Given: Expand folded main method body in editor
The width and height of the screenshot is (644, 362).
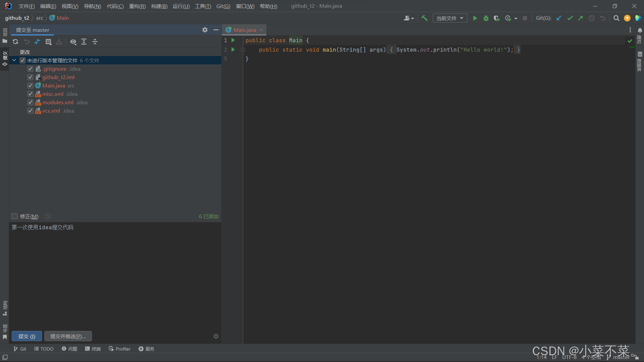Looking at the screenshot, I should tap(243, 50).
